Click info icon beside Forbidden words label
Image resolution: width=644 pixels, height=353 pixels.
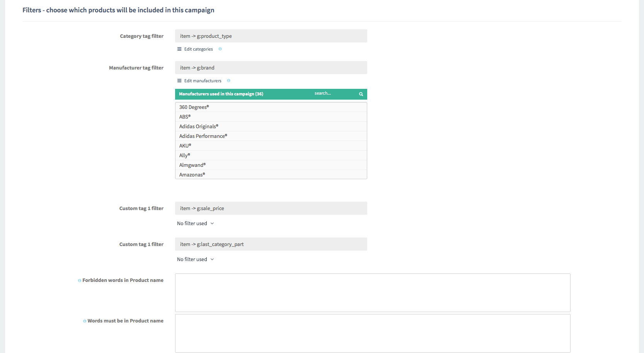point(80,280)
